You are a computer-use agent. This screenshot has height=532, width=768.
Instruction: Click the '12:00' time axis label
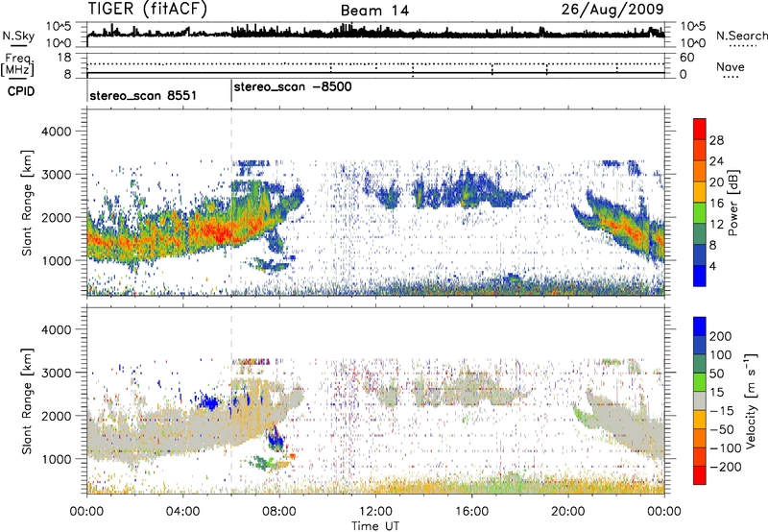[375, 512]
